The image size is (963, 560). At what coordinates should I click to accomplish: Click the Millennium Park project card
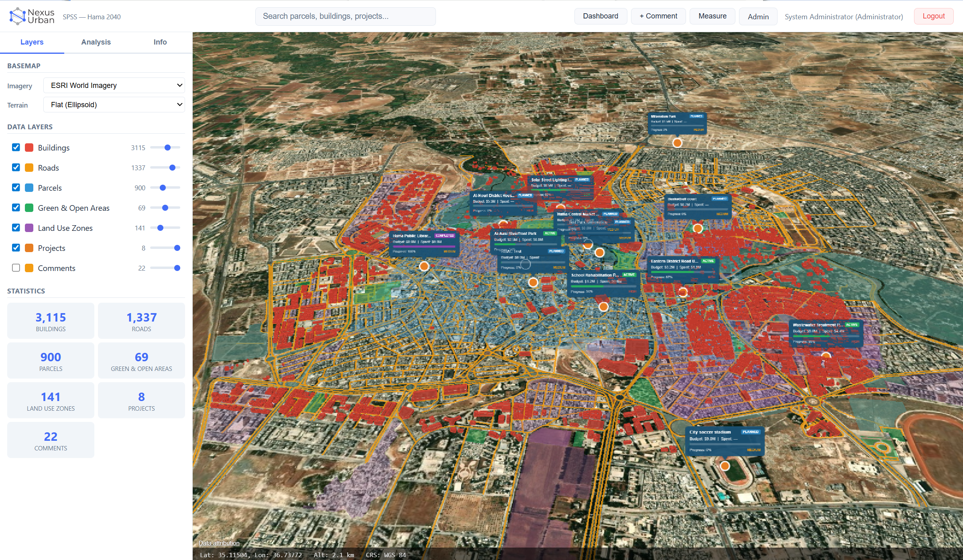pos(677,123)
